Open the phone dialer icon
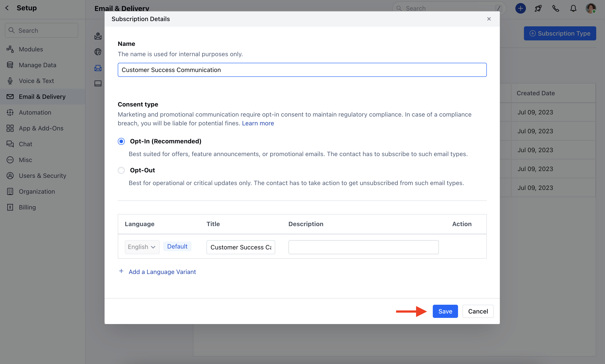The height and width of the screenshot is (364, 605). pyautogui.click(x=555, y=9)
